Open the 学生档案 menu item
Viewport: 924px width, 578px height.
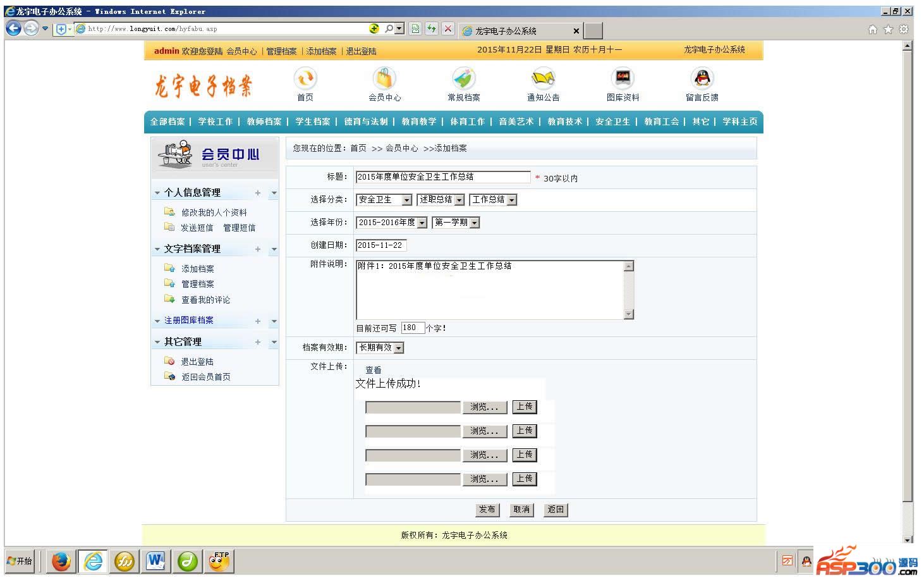pos(313,122)
